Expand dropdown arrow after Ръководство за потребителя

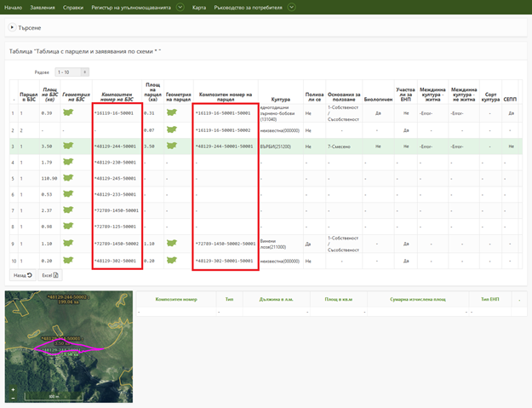(291, 7)
